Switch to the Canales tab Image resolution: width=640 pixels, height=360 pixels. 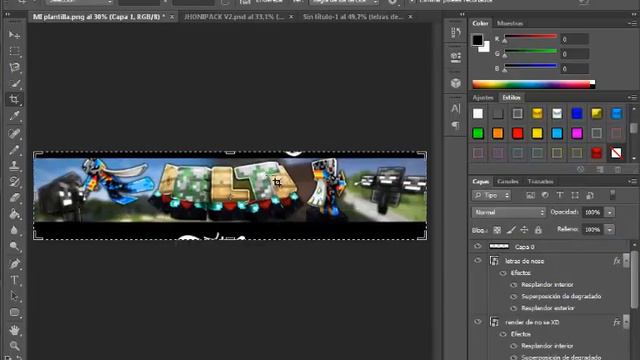[508, 181]
